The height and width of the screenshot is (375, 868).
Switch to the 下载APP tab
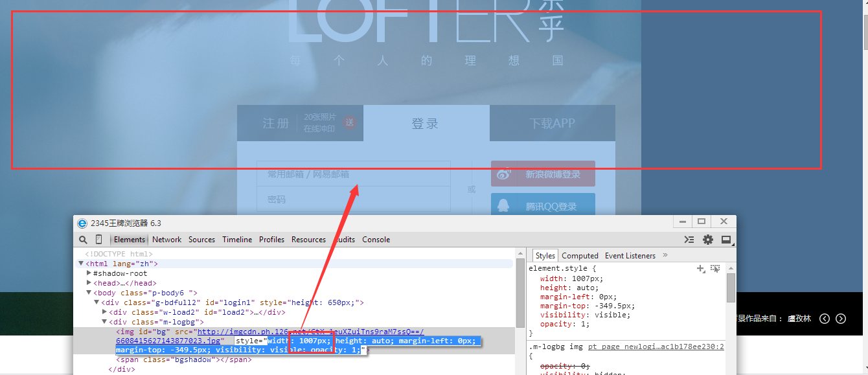click(x=552, y=123)
